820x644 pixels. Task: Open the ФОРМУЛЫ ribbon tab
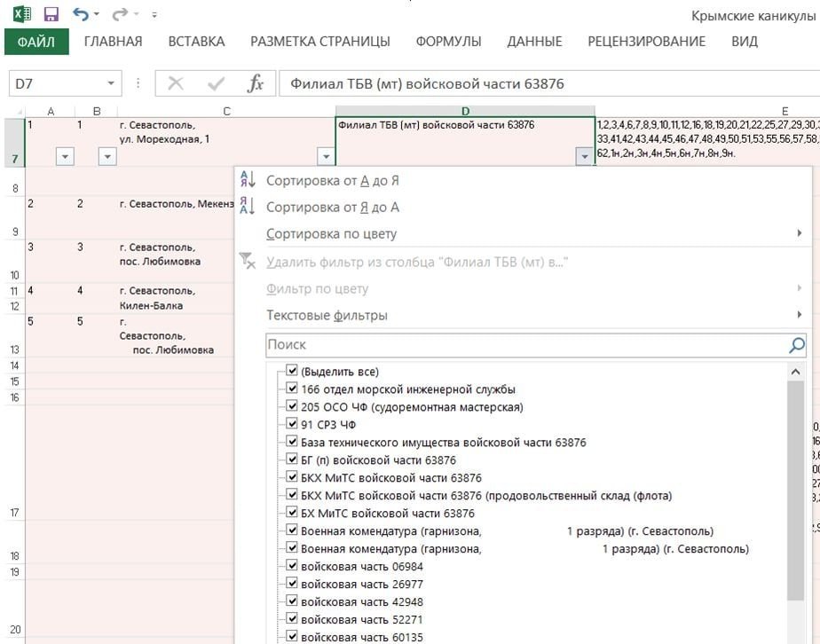click(448, 42)
